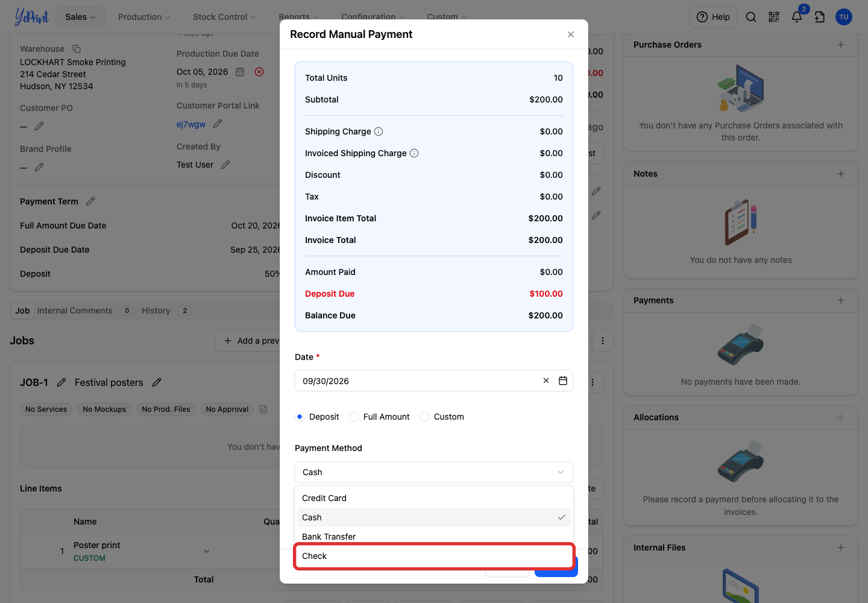Add Internal Files plus icon
The image size is (868, 603).
841,548
